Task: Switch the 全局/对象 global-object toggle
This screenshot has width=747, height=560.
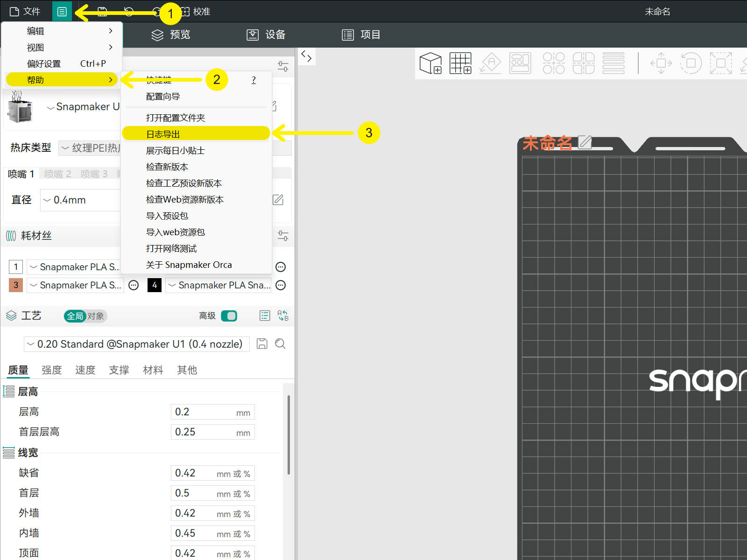Action: 85,316
